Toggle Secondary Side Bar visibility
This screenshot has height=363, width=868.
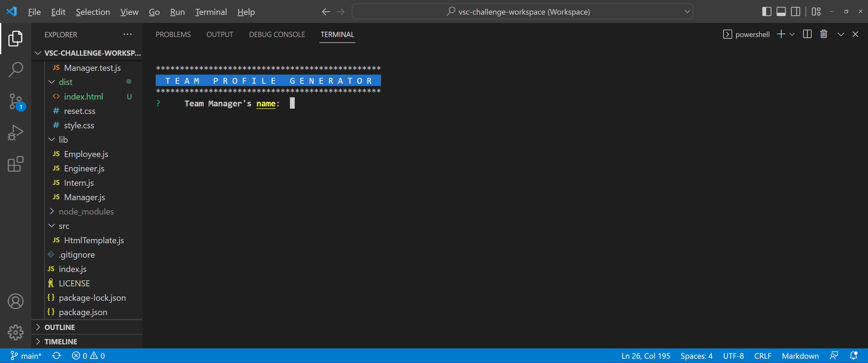point(796,12)
